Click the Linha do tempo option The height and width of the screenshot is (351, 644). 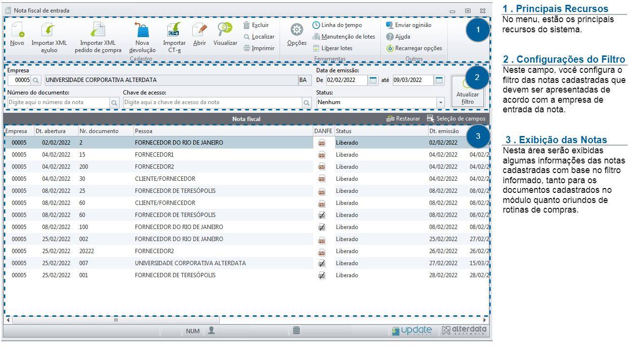coord(337,25)
